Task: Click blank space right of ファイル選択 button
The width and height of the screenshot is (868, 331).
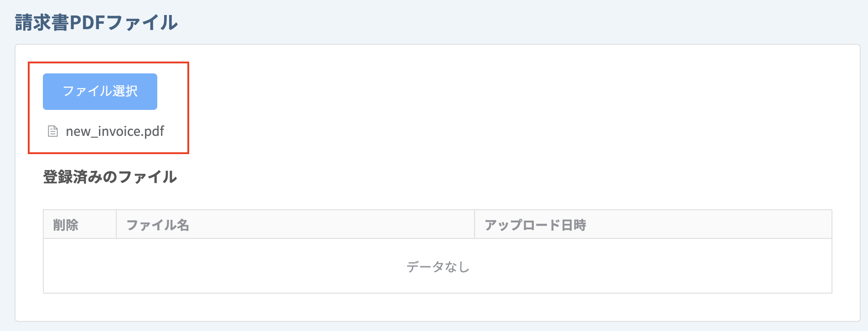Action: click(172, 91)
